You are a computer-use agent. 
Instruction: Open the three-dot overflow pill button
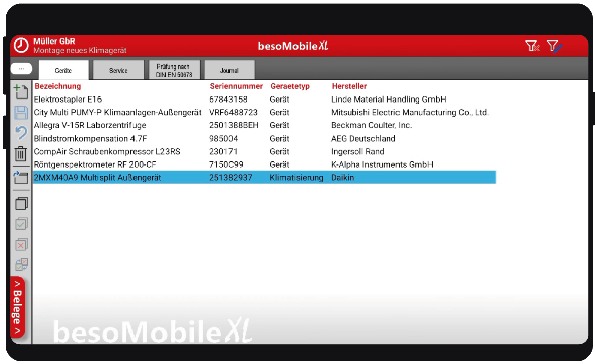(21, 69)
